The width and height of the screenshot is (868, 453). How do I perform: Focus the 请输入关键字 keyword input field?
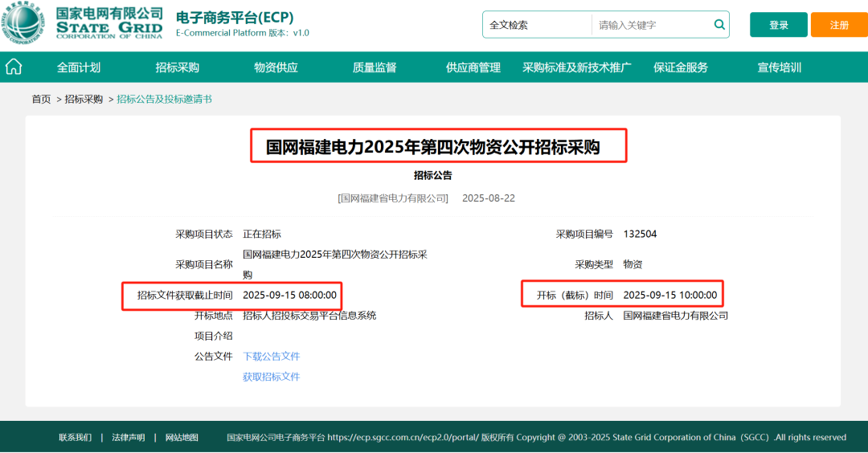pos(652,25)
